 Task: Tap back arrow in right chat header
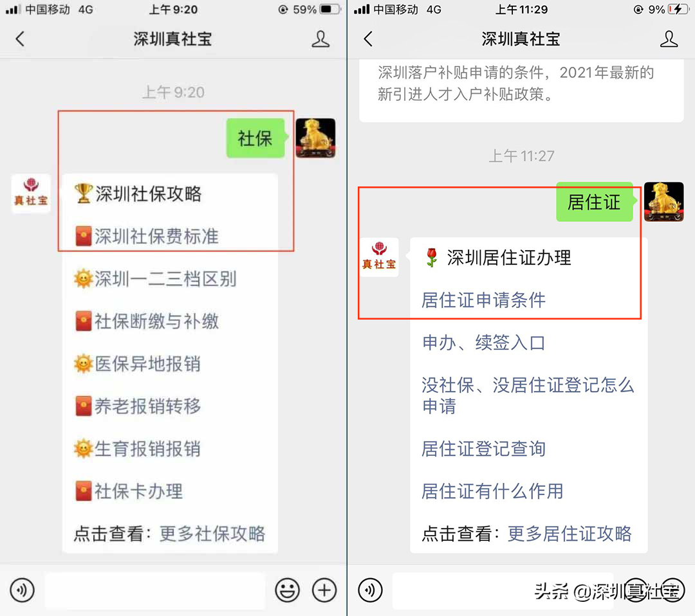(x=368, y=39)
